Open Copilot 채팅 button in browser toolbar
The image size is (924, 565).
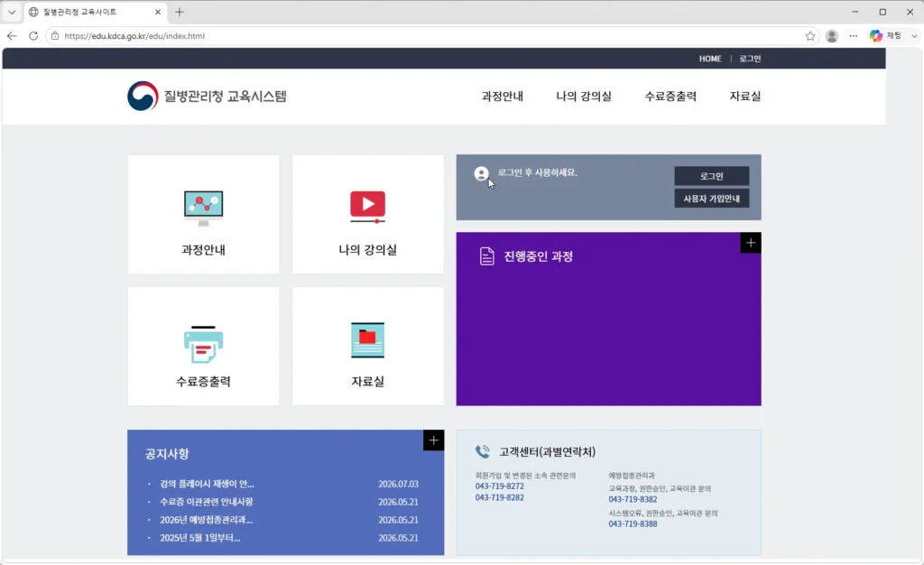pyautogui.click(x=886, y=36)
